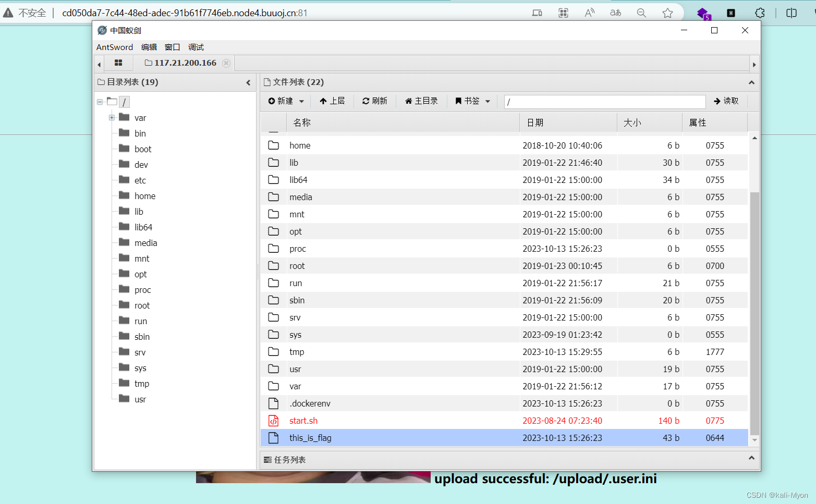Click the path input field showing /
This screenshot has height=504, width=816.
(604, 101)
